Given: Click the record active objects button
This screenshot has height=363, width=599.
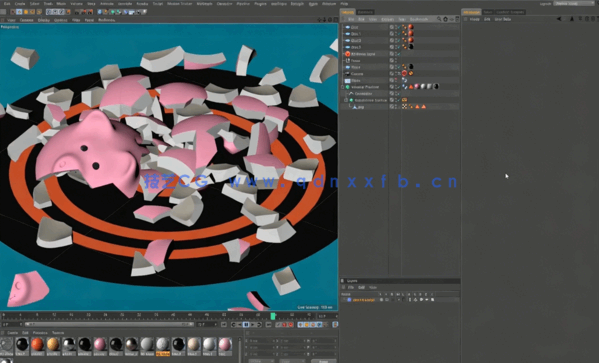Looking at the screenshot, I should 284,325.
